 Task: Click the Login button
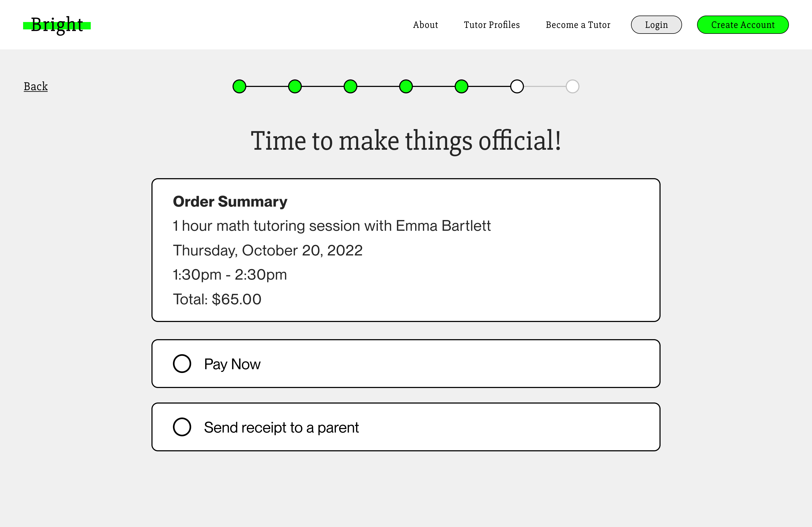tap(656, 25)
